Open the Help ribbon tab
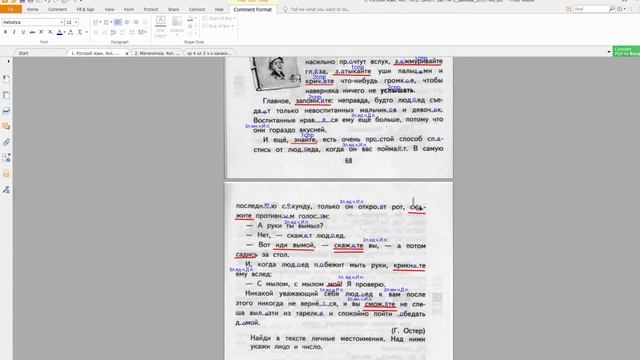This screenshot has width=640, height=360. pos(219,9)
